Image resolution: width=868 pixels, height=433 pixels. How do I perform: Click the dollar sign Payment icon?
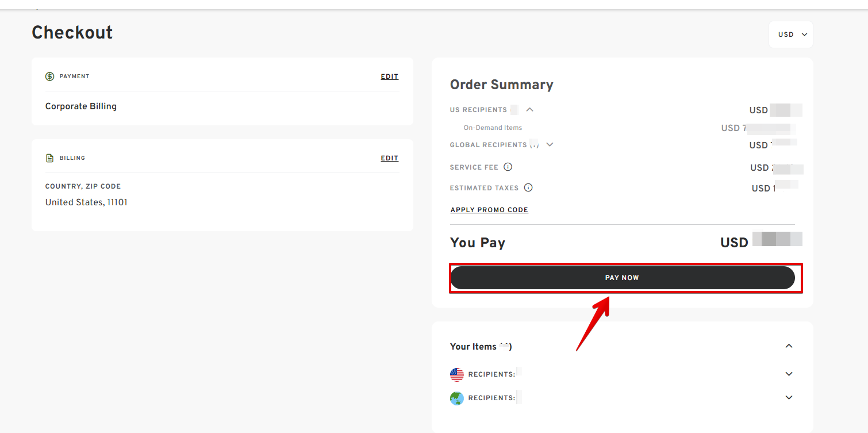click(x=50, y=76)
